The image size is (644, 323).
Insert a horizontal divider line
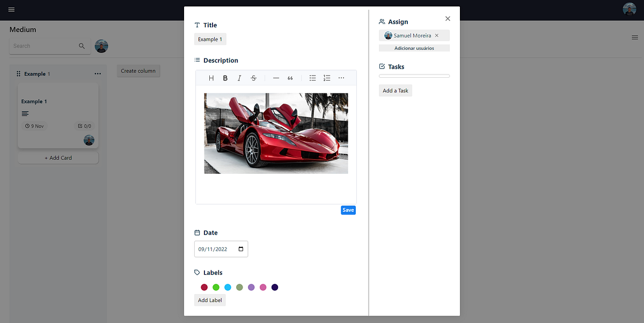point(276,78)
